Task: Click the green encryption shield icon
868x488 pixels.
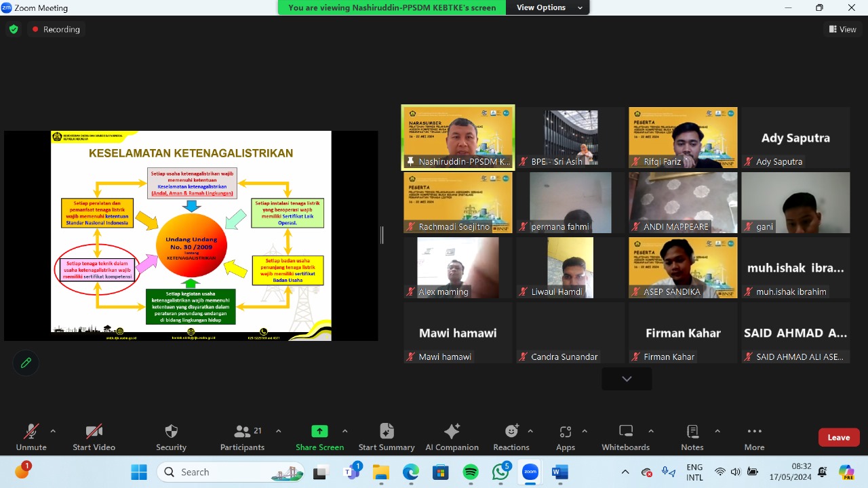Action: tap(14, 29)
